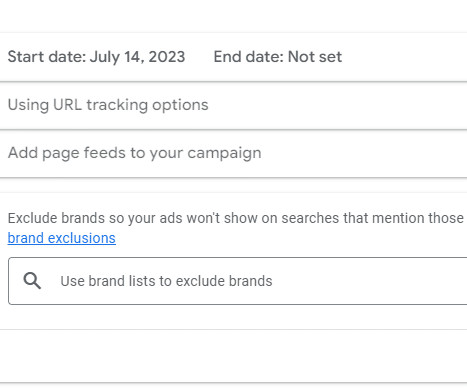Click the empty footer section below brand exclusions card

233,356
